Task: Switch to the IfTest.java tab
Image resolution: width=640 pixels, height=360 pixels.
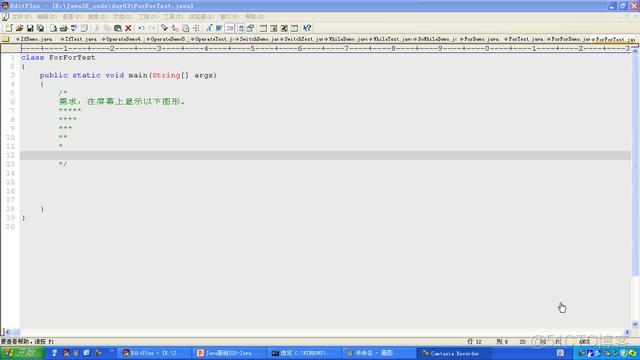Action: 79,39
